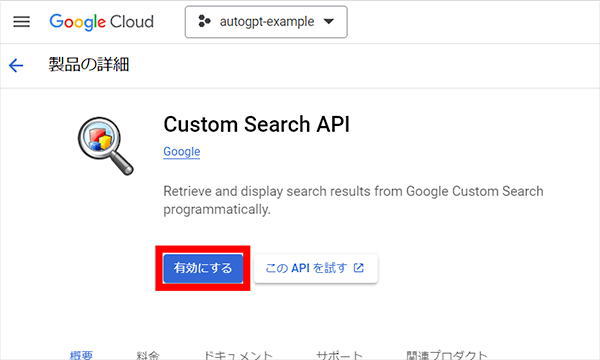Click the 有効にする enable button
600x360 pixels.
(x=203, y=268)
